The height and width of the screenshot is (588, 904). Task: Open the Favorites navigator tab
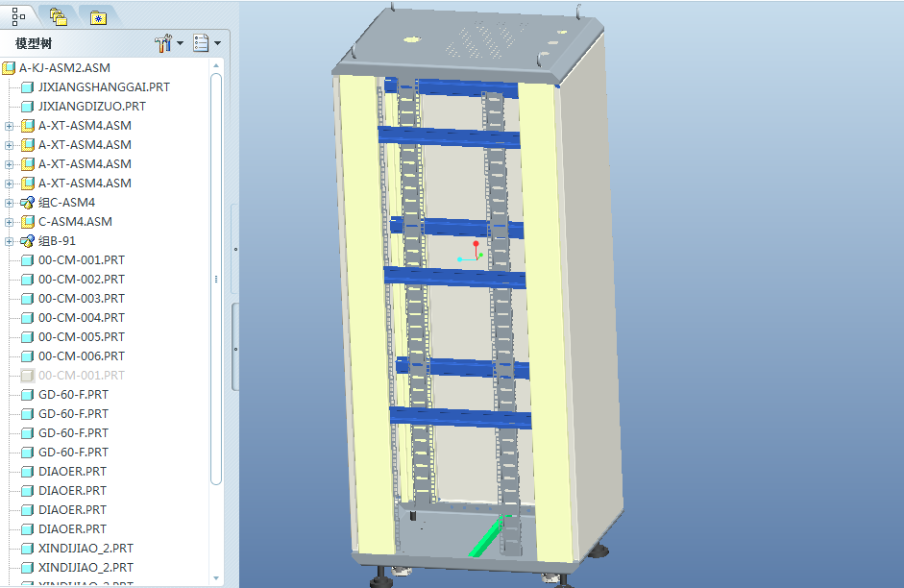pyautogui.click(x=99, y=18)
